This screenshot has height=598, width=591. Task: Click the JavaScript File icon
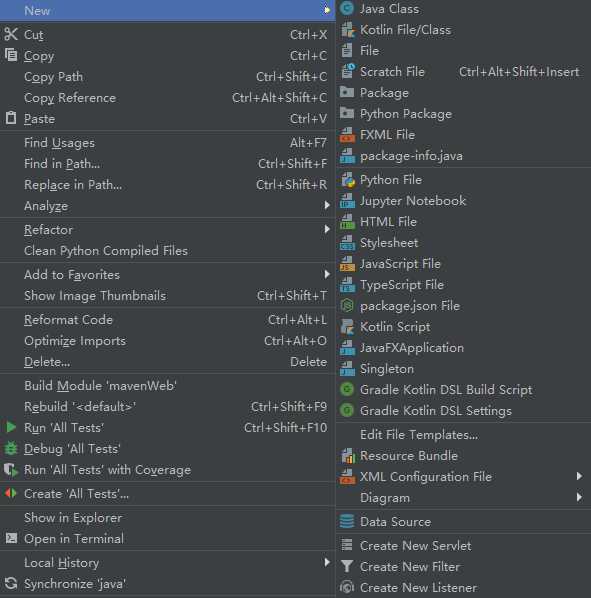point(347,264)
